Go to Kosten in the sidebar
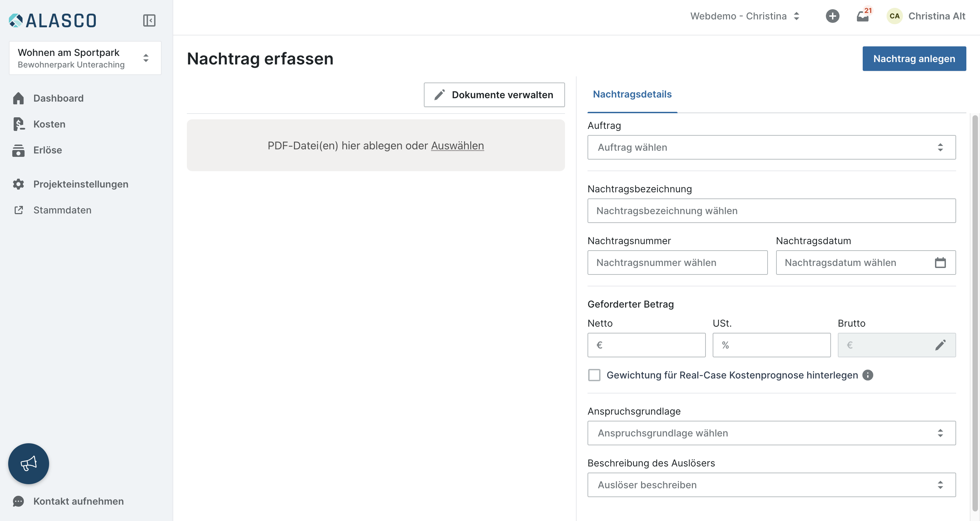Viewport: 980px width, 521px height. (x=49, y=124)
